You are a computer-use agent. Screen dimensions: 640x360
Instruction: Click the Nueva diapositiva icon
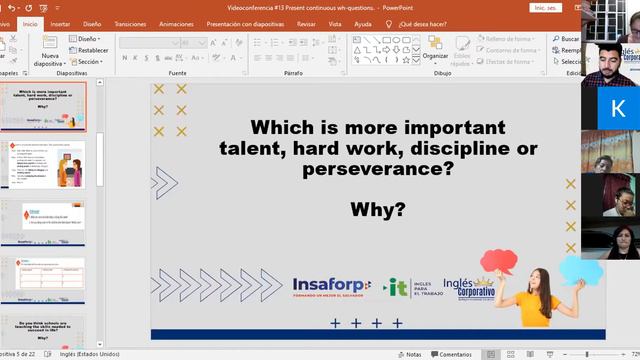pos(49,42)
